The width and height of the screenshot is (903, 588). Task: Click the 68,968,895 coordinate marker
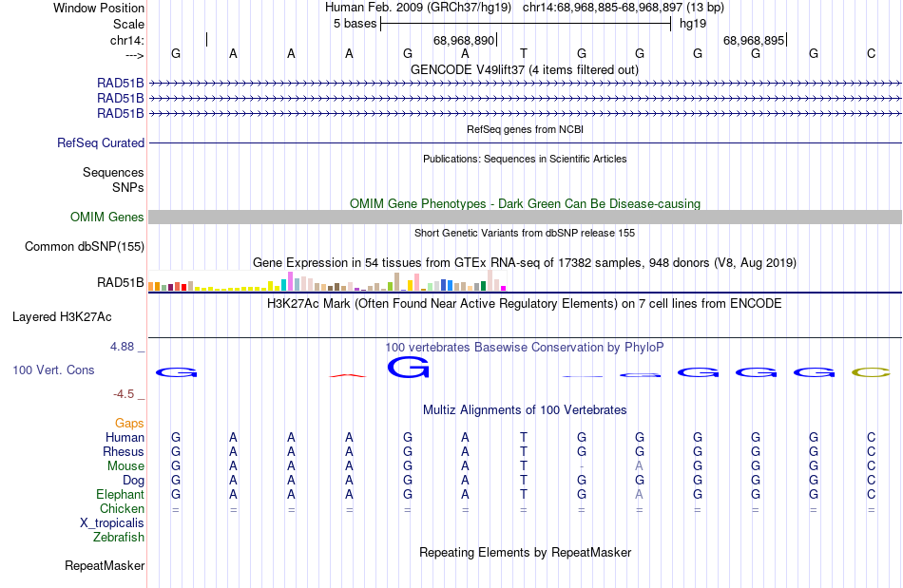click(753, 40)
